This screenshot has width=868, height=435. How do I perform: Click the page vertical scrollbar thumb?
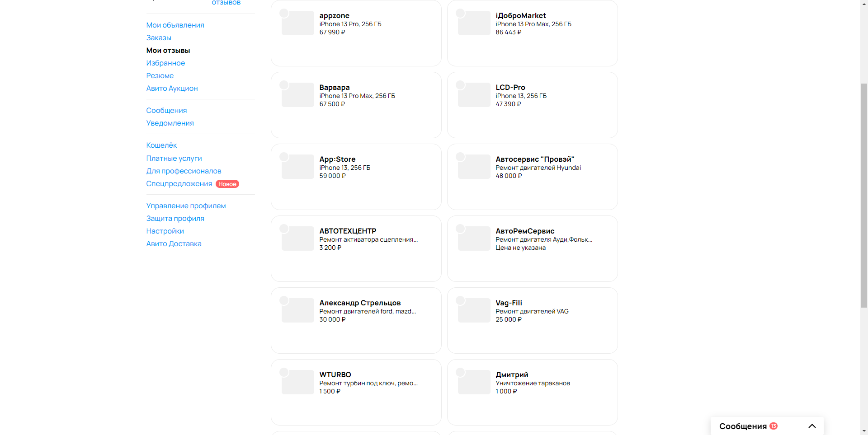pos(864,195)
